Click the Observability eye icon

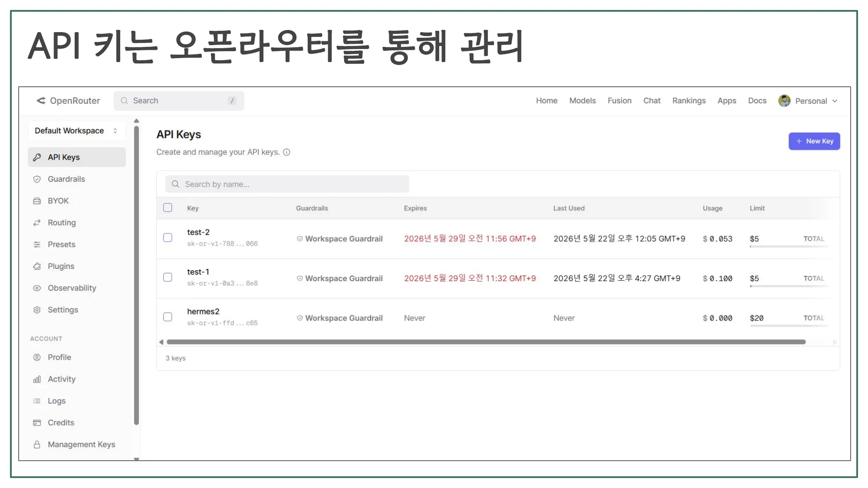coord(37,288)
